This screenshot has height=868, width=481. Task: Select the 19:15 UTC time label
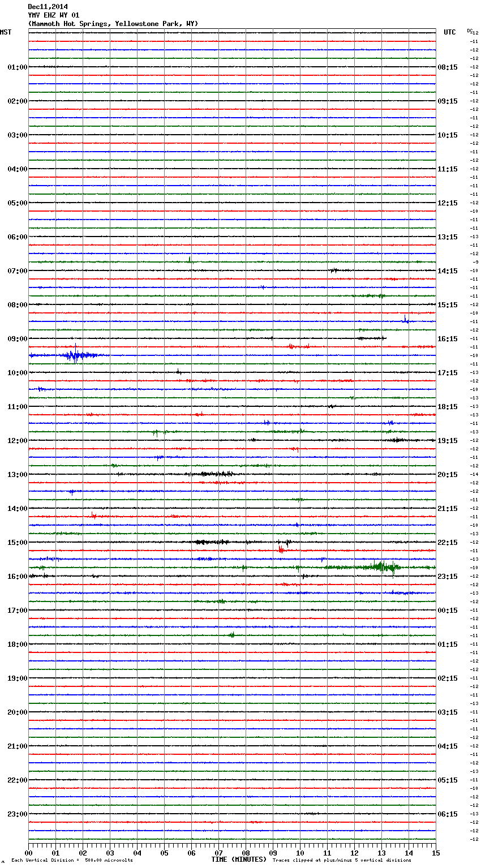pos(448,441)
